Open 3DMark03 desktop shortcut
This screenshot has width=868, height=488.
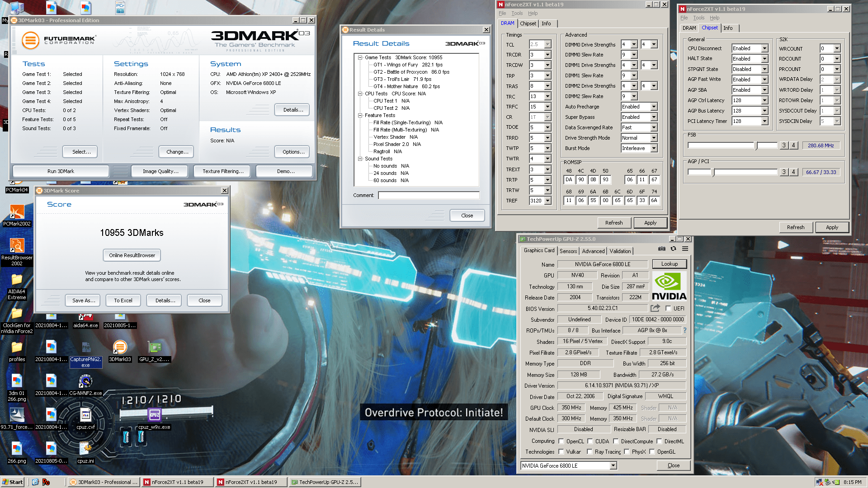(x=120, y=352)
